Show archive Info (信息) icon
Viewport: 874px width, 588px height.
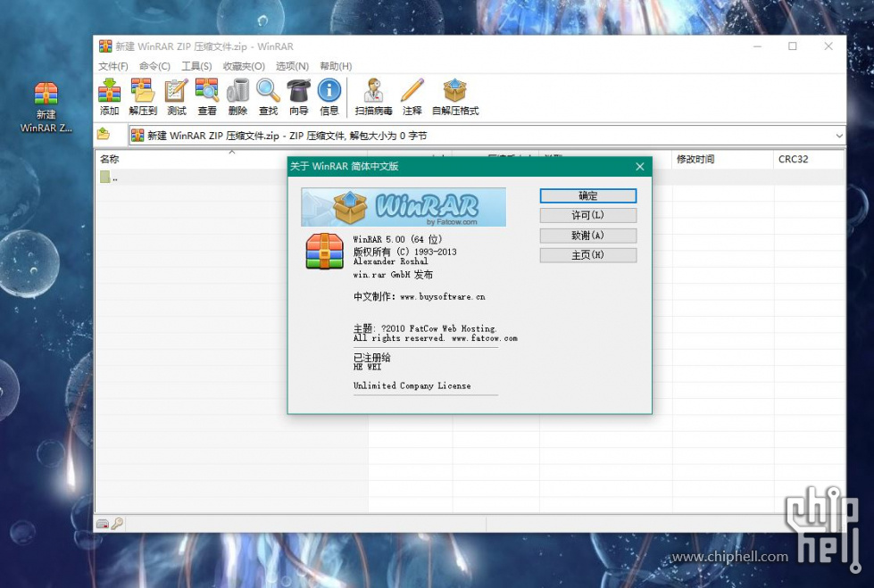[x=329, y=97]
